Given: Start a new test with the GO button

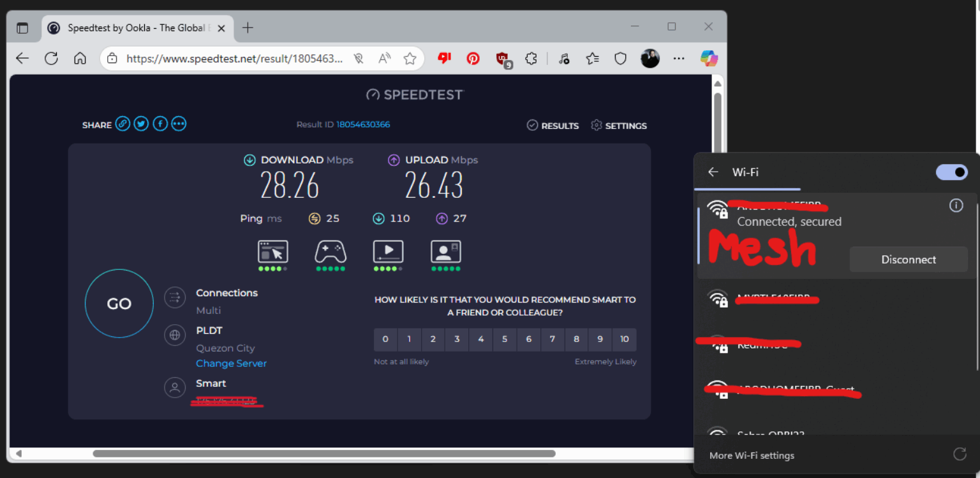Looking at the screenshot, I should tap(119, 303).
